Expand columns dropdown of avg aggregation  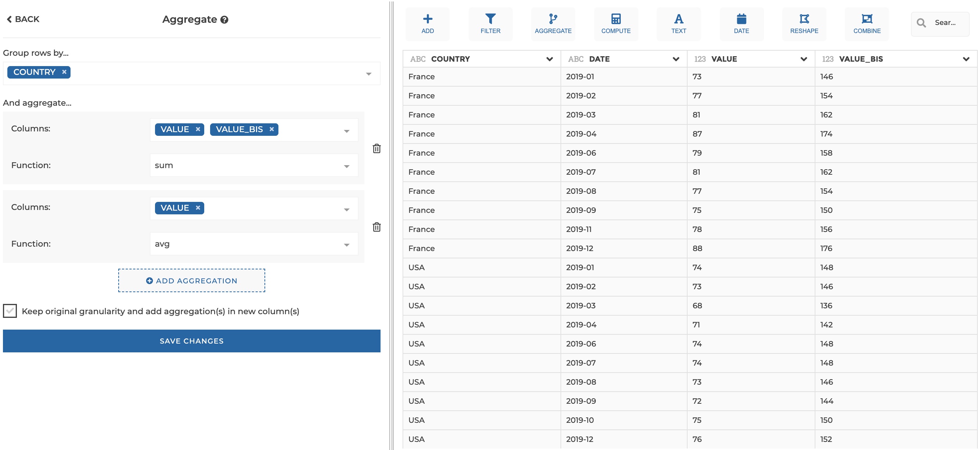click(346, 210)
